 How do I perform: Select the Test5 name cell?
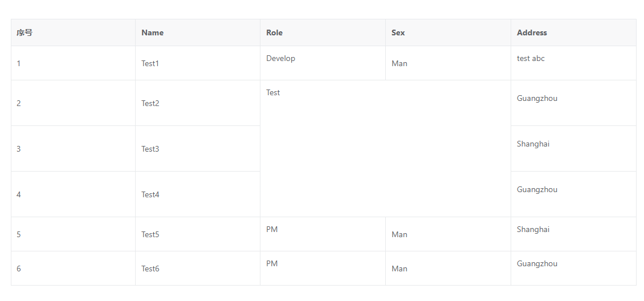click(x=150, y=234)
